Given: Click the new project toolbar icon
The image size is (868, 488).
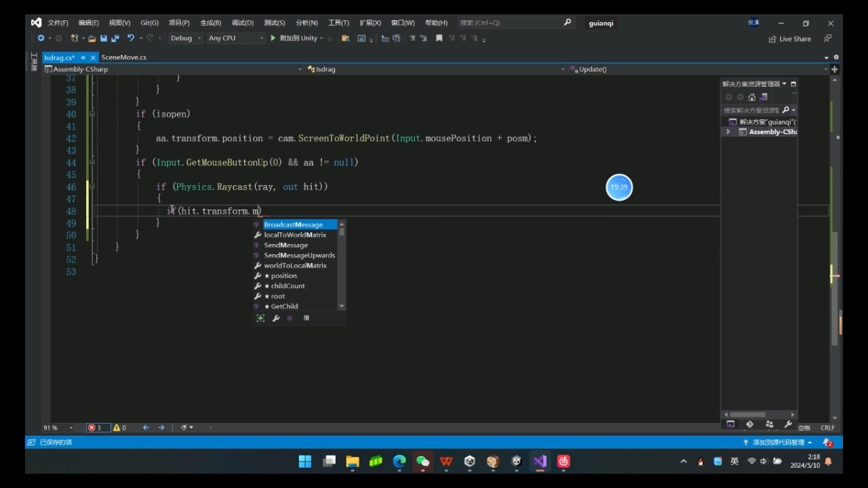Looking at the screenshot, I should click(x=74, y=38).
